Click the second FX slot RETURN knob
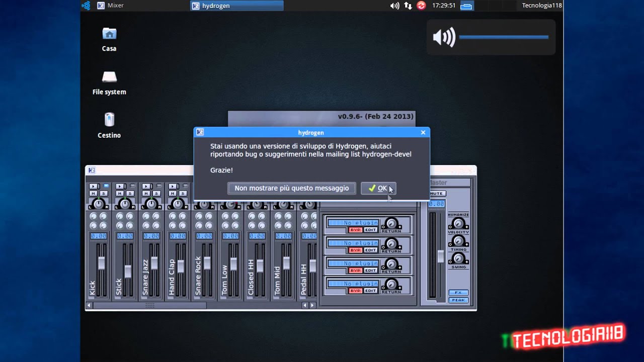644x362 pixels. pos(391,243)
